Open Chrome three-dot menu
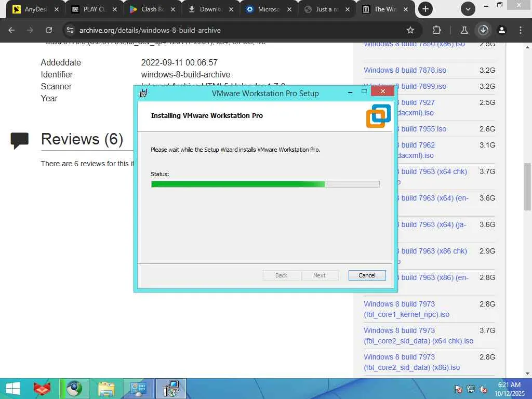Screen dimensions: 532x399 click(521, 30)
